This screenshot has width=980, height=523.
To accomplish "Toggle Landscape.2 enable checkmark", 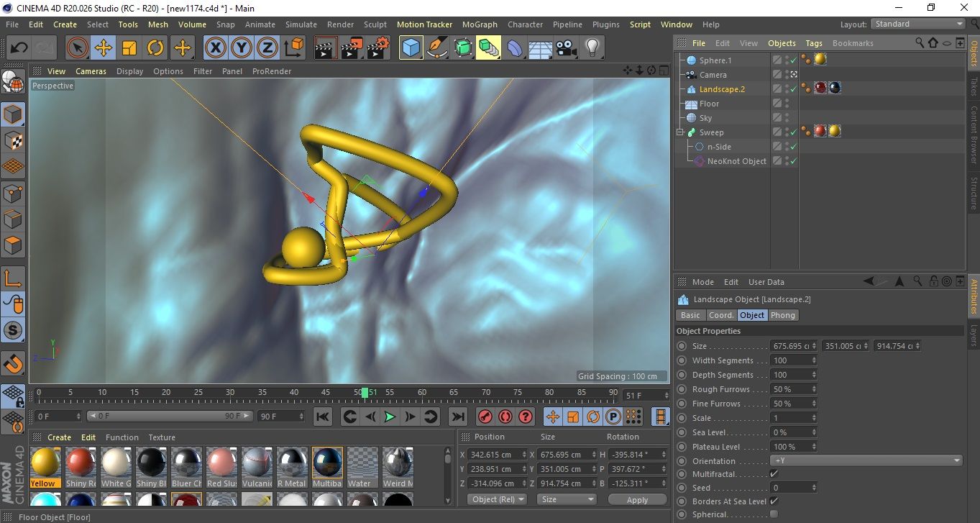I will tap(793, 89).
